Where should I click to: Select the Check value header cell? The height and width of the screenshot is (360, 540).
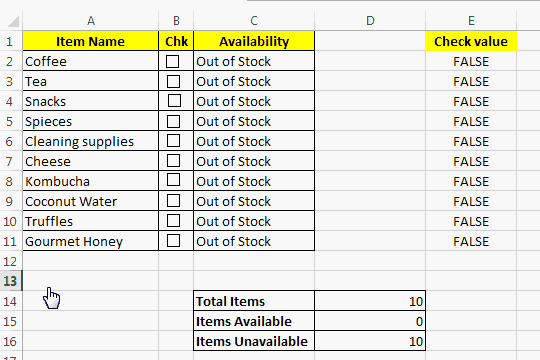pos(471,41)
